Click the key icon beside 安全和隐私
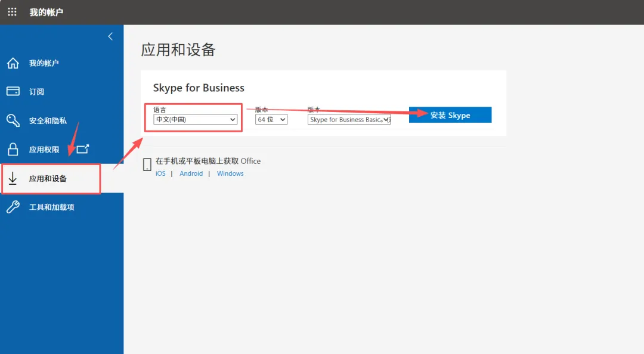Screen dimensions: 644x354 tap(13, 120)
